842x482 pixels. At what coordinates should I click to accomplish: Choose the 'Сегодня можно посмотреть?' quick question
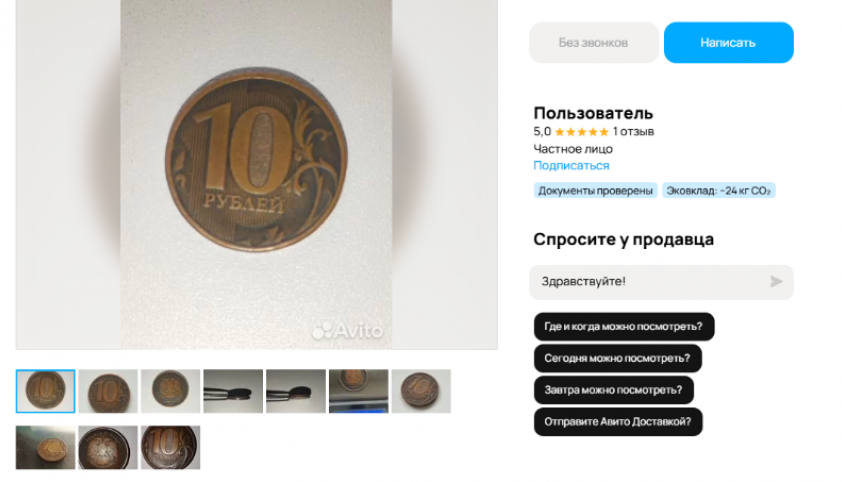click(617, 358)
